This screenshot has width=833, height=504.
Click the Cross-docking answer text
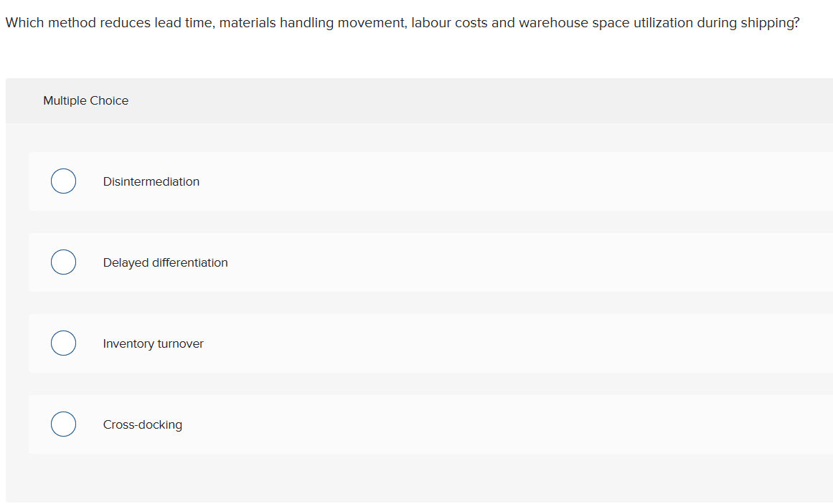pyautogui.click(x=143, y=424)
